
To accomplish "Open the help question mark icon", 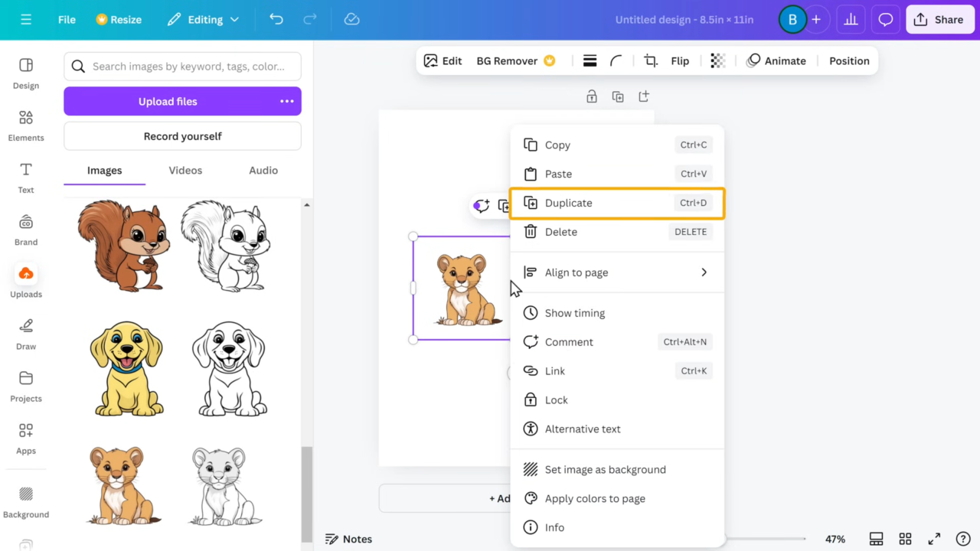I will click(x=963, y=539).
